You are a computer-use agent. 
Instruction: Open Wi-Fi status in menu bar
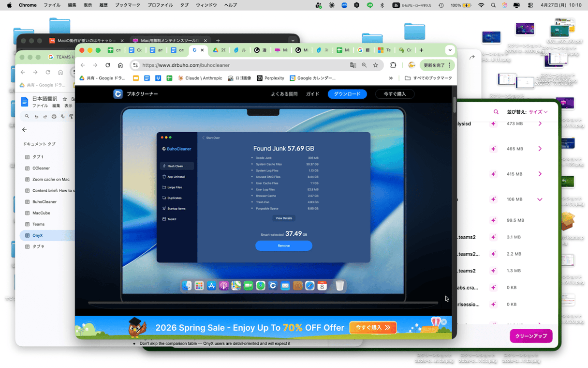point(481,5)
